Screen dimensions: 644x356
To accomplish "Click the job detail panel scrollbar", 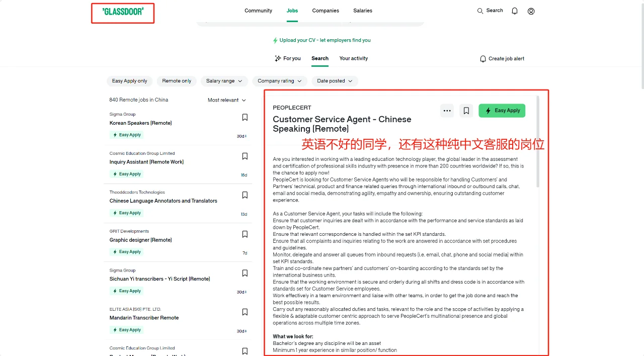I will [x=538, y=142].
